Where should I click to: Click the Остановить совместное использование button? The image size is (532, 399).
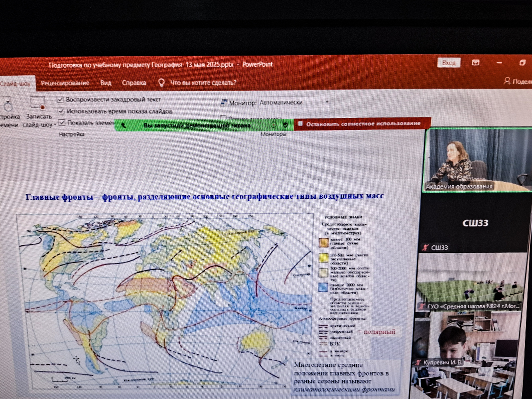point(362,123)
